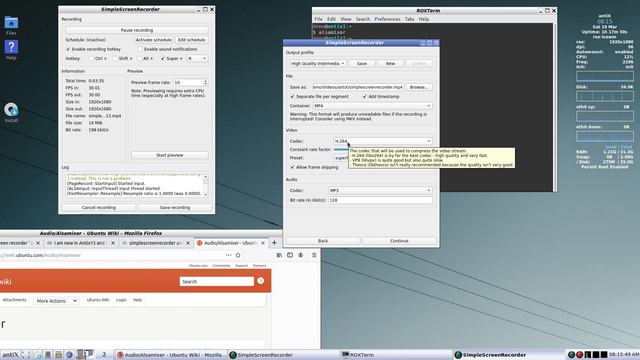Open the audio Codec MP3 dropdown
The height and width of the screenshot is (360, 640).
[380, 191]
